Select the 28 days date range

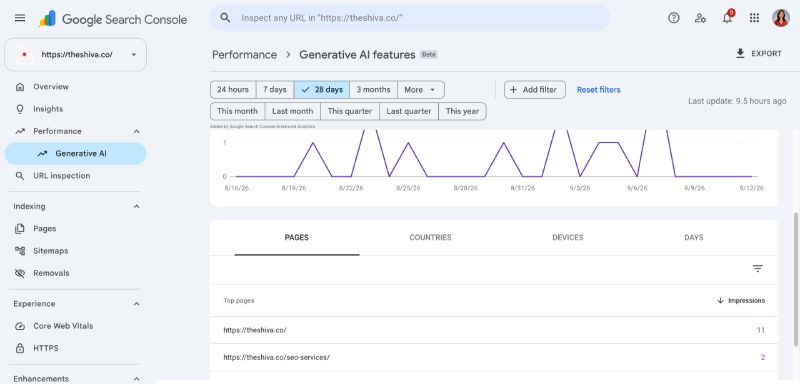[322, 90]
